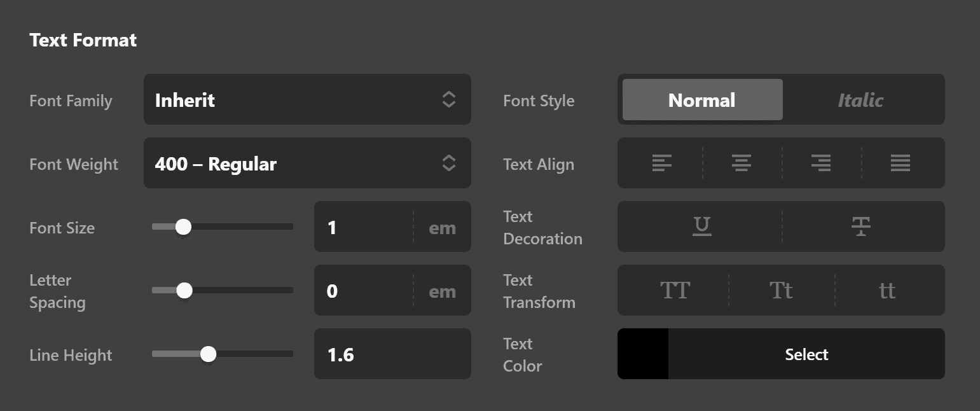Apply justified text alignment

pyautogui.click(x=901, y=163)
